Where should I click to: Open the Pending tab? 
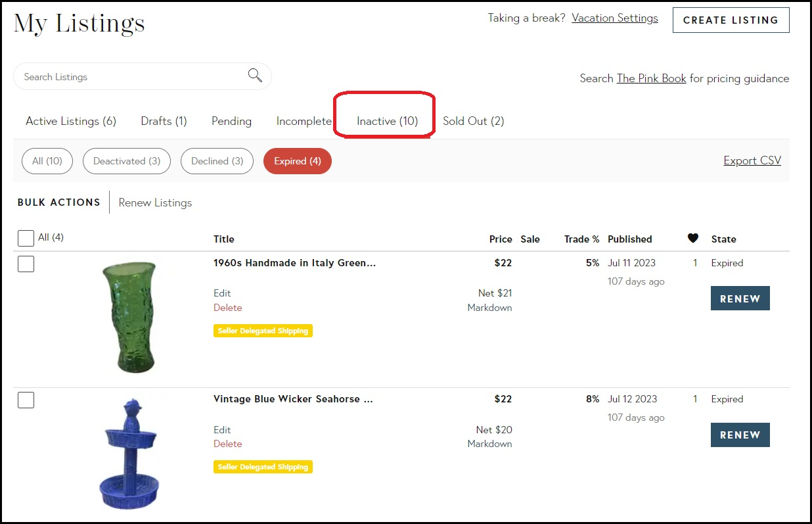pyautogui.click(x=231, y=121)
